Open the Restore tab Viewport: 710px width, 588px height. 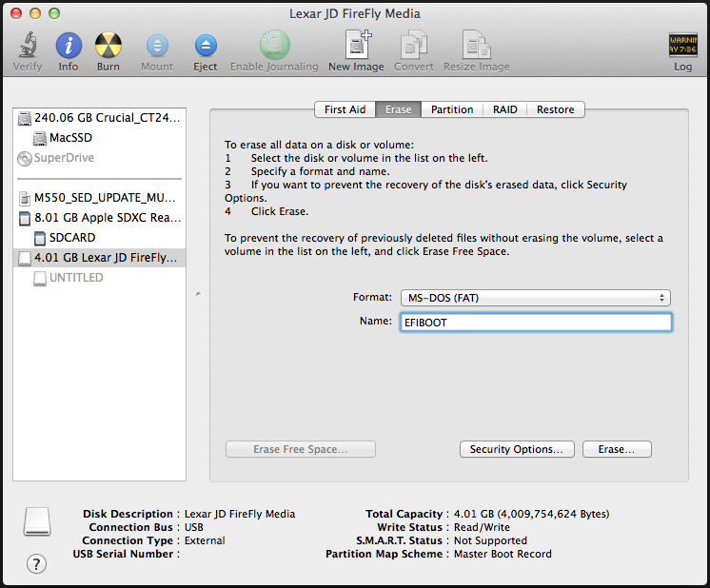556,109
